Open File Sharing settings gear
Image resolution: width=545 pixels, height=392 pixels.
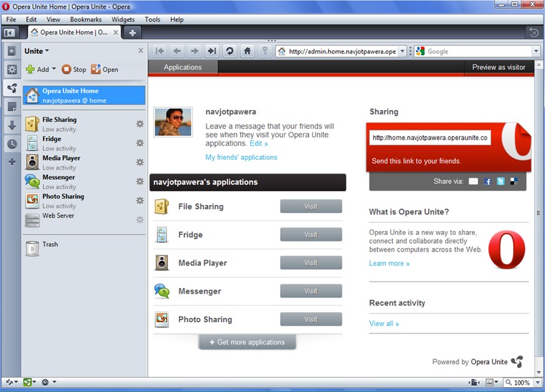[x=140, y=124]
